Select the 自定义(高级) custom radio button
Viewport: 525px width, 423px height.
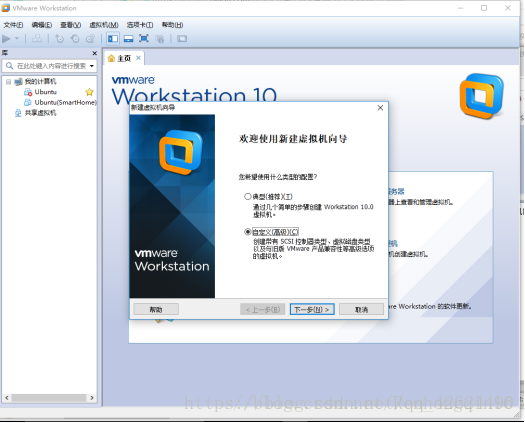coord(247,232)
